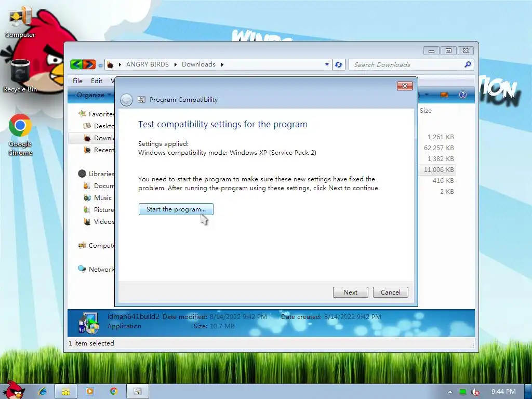Open Explorer help icon
Image resolution: width=532 pixels, height=399 pixels.
tap(463, 95)
